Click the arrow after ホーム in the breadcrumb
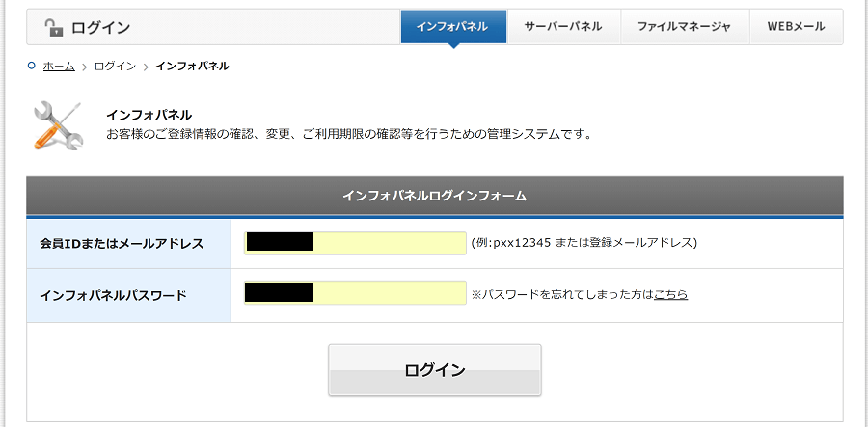The height and width of the screenshot is (427, 868). point(84,67)
